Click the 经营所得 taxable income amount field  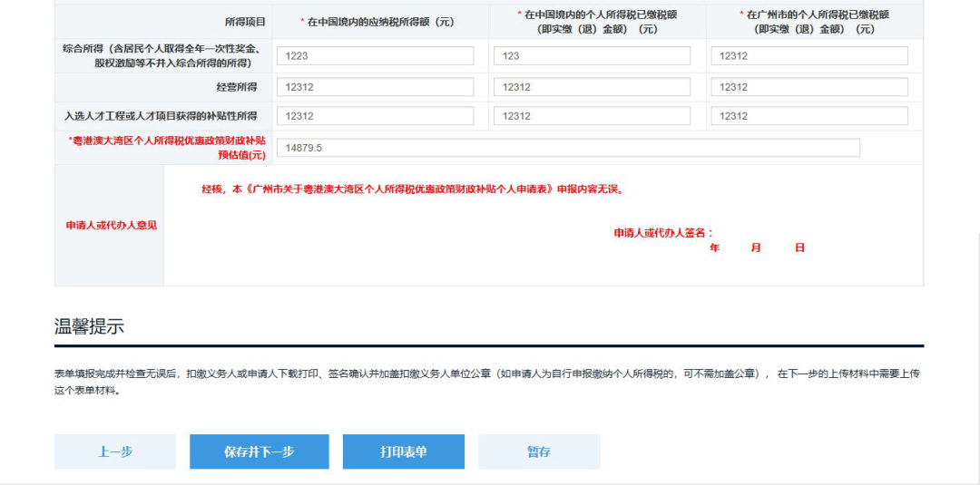click(x=375, y=87)
